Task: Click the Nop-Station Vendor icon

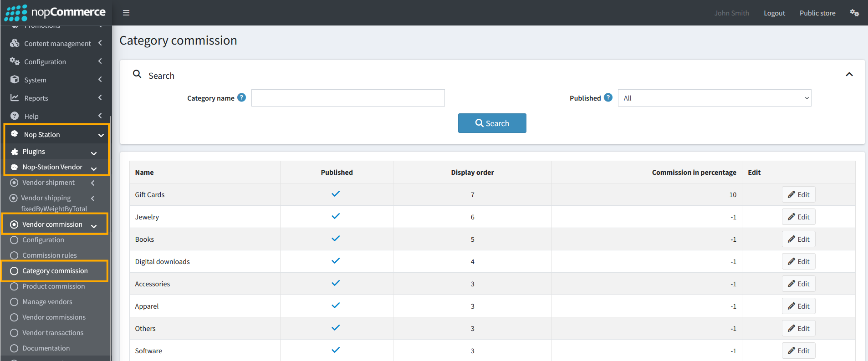Action: 15,167
